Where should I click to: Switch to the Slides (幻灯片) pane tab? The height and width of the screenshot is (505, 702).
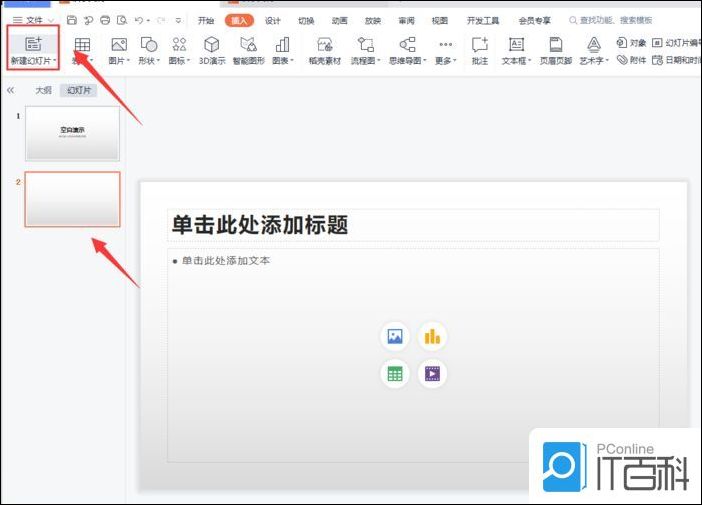(79, 90)
